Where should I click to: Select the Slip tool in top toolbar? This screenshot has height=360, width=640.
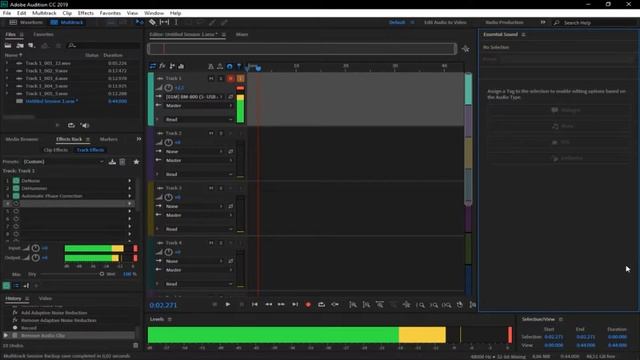pyautogui.click(x=164, y=22)
